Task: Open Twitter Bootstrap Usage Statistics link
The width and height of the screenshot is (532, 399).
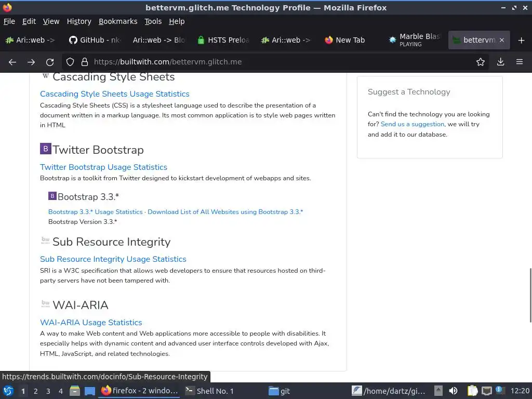Action: pyautogui.click(x=103, y=167)
